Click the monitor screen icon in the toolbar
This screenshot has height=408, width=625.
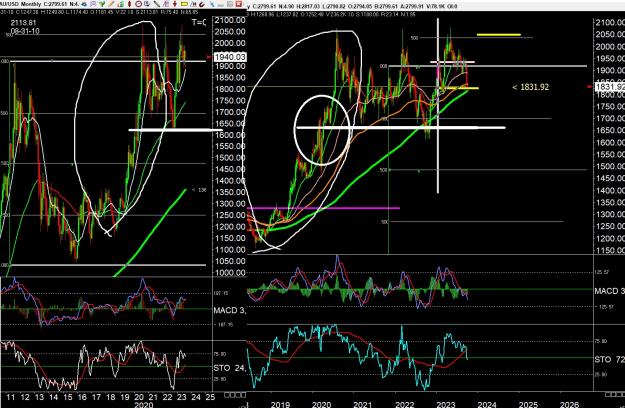(x=147, y=4)
